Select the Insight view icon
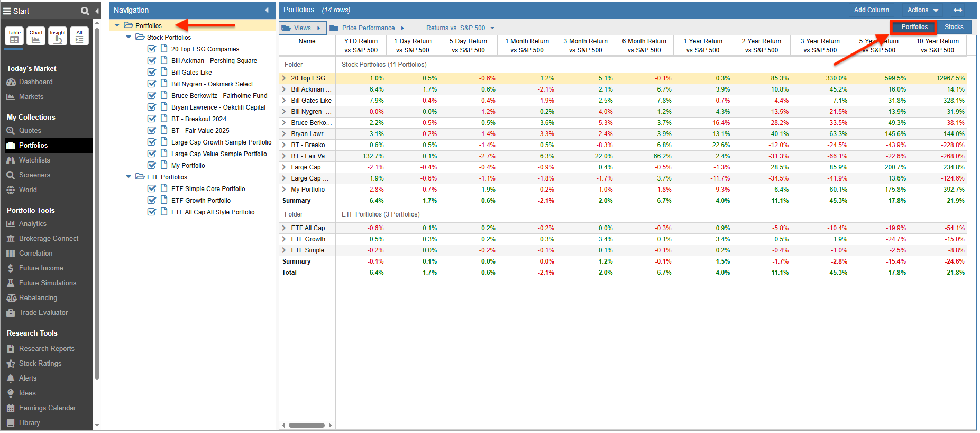Viewport: 980px width, 433px height. (58, 36)
